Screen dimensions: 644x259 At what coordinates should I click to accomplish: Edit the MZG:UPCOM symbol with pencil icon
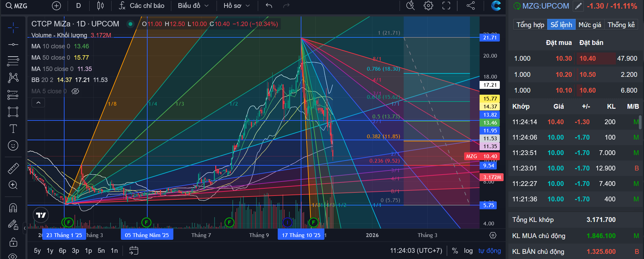pos(578,6)
